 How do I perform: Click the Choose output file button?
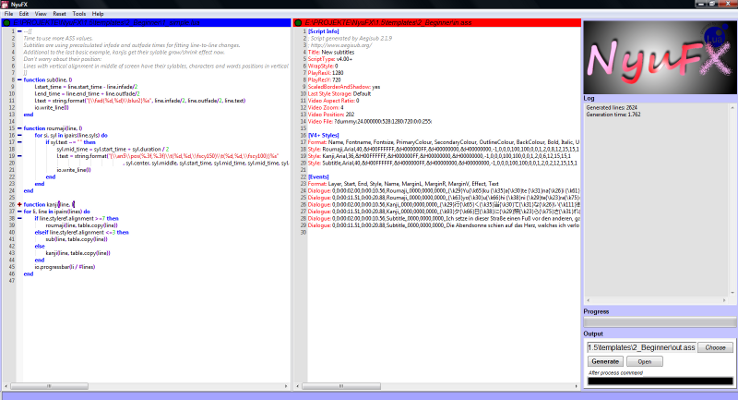tap(715, 347)
